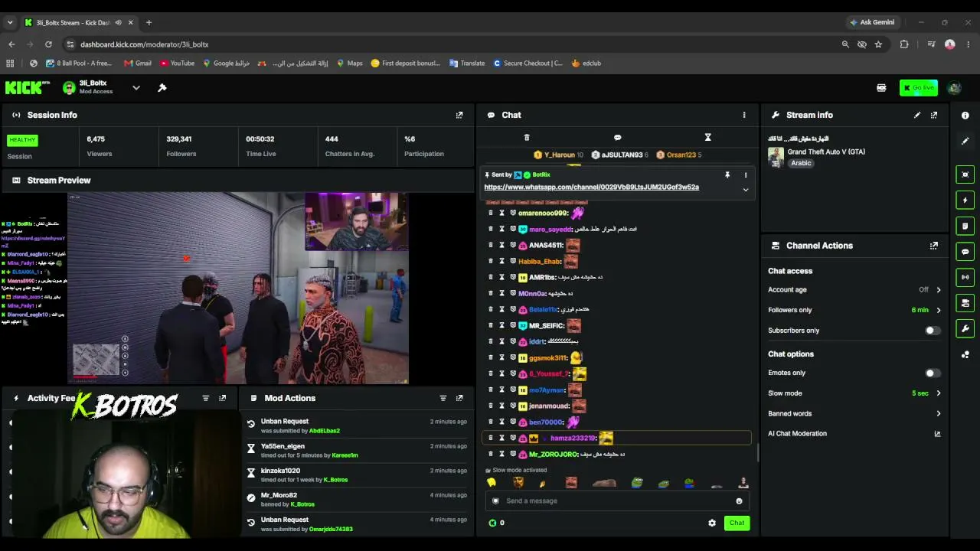Expand Slow mode setting
The height and width of the screenshot is (551, 980).
pos(939,393)
